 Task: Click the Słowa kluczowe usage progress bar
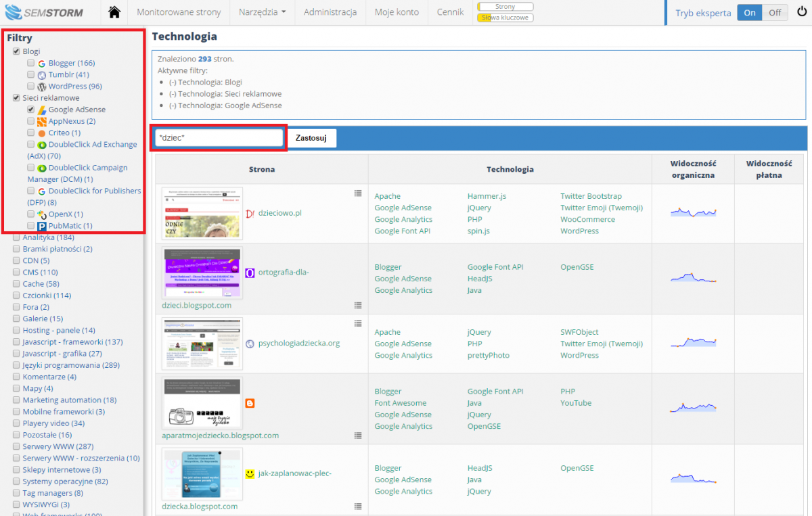pyautogui.click(x=505, y=18)
